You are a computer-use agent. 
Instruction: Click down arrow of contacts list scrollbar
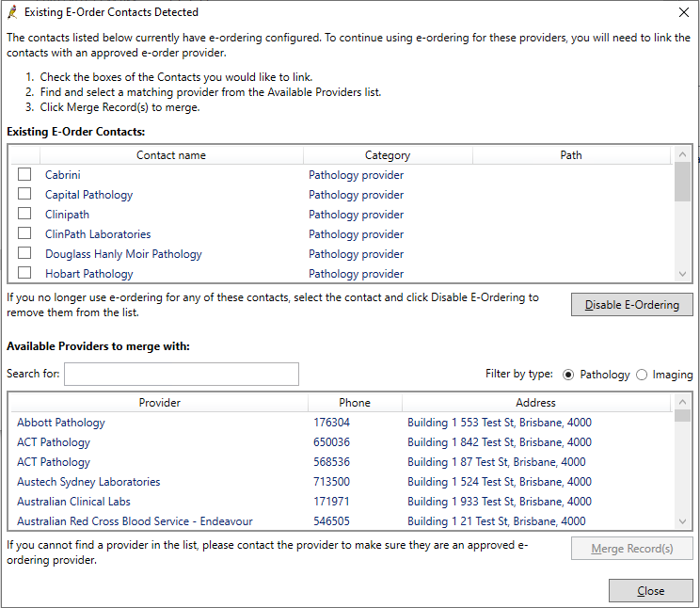[682, 274]
